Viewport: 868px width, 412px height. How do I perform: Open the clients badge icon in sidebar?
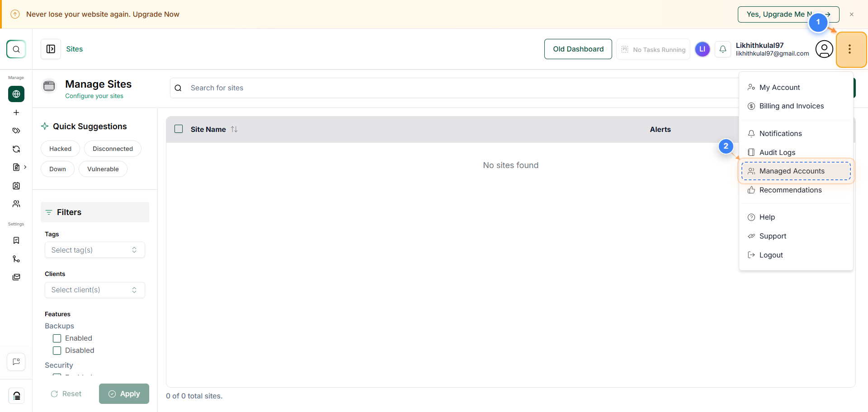16,186
